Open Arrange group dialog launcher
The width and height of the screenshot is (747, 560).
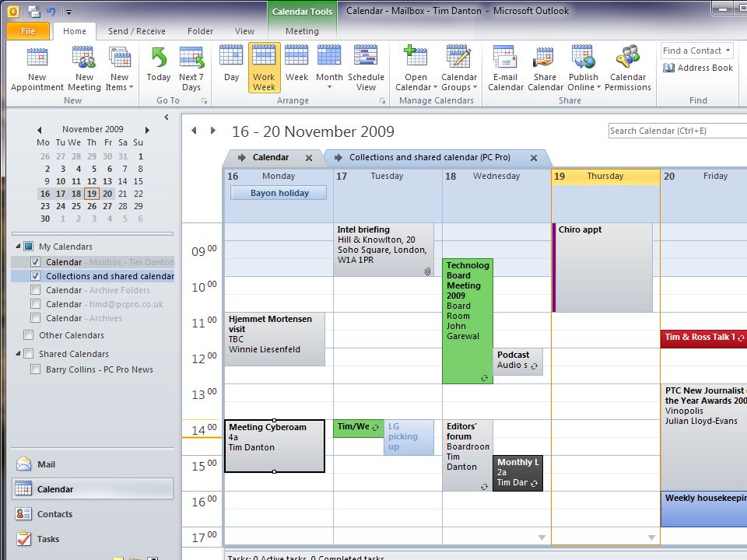pyautogui.click(x=382, y=101)
